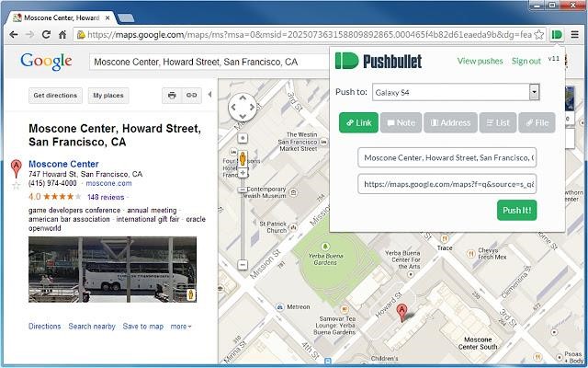Click the Street View pegman on photo
Viewport: 588px width, 368px height.
pyautogui.click(x=191, y=294)
